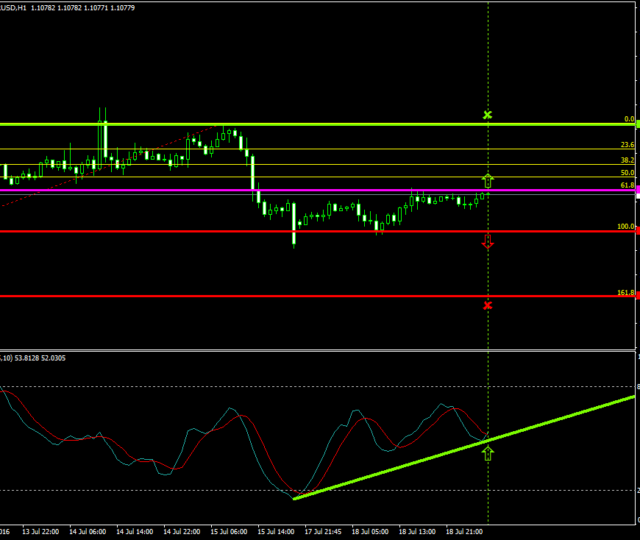Click the green X marker above the top line
Screen dimensions: 640x540
tap(488, 115)
